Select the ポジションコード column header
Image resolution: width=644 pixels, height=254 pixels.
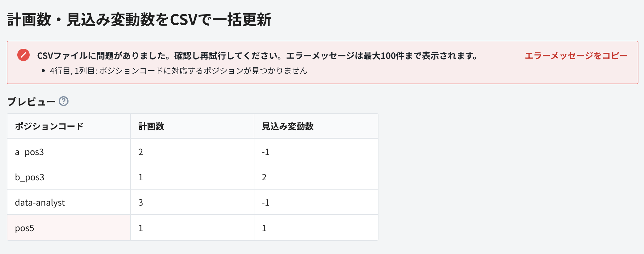(49, 125)
